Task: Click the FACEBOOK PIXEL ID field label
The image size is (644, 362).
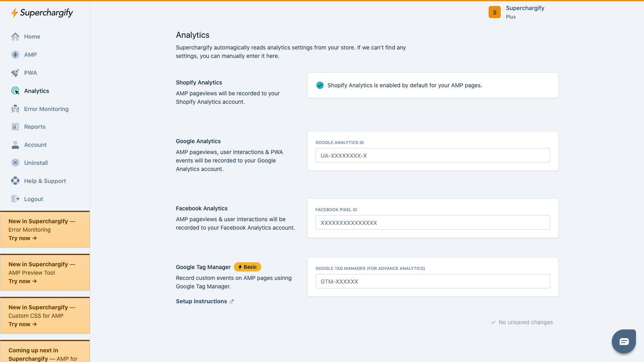Action: pos(336,210)
